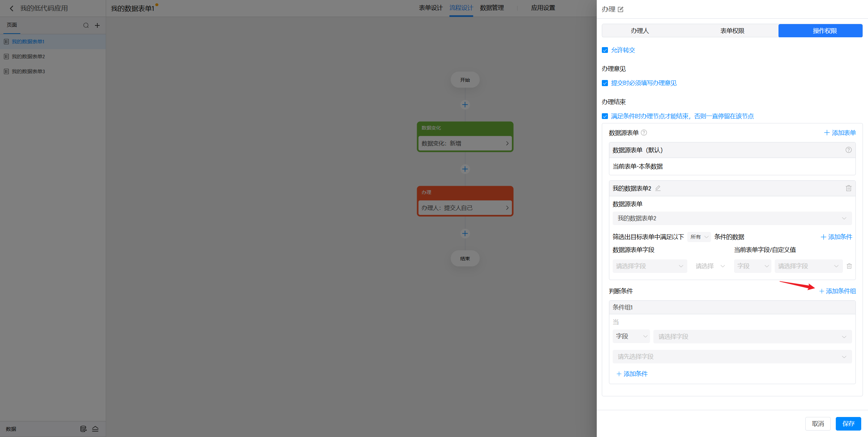Click the 添加条件组 link
Image resolution: width=868 pixels, height=437 pixels.
tap(837, 291)
